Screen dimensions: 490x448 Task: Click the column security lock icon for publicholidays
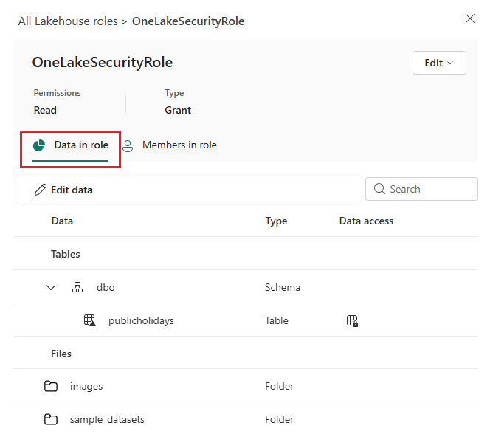coord(352,321)
